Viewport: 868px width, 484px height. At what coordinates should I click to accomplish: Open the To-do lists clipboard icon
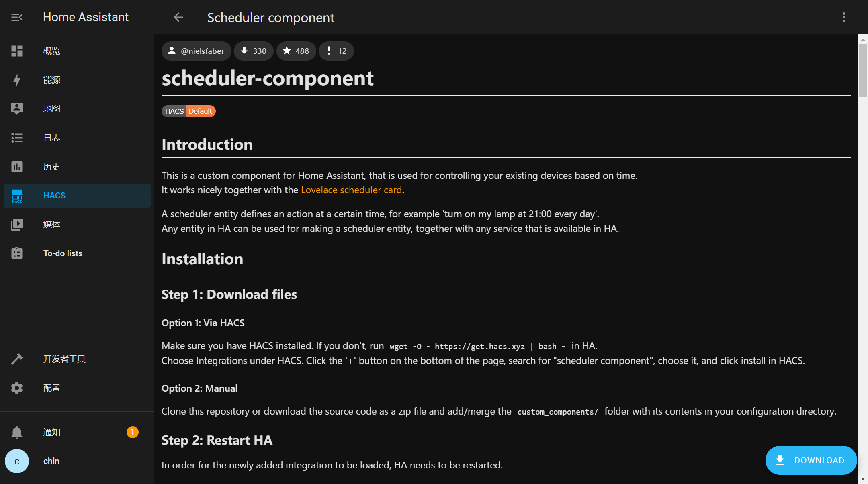pos(17,253)
